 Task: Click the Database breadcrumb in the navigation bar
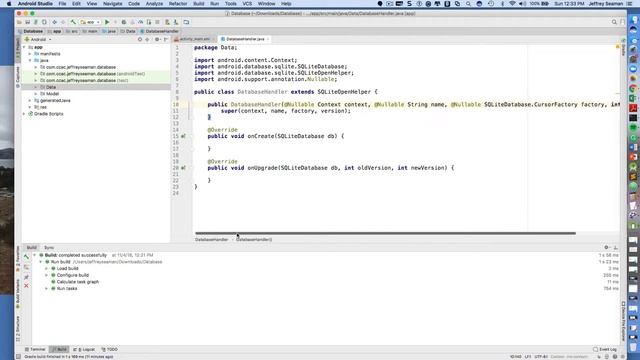(30, 31)
